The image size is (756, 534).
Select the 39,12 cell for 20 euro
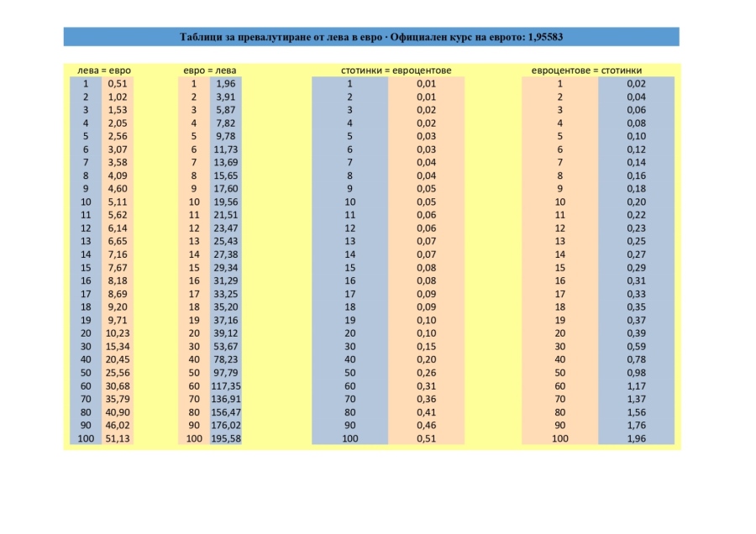coord(225,332)
